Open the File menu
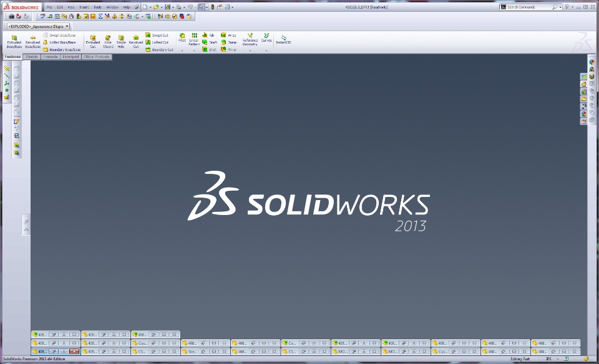Viewport: 599px width, 364px height. (49, 7)
